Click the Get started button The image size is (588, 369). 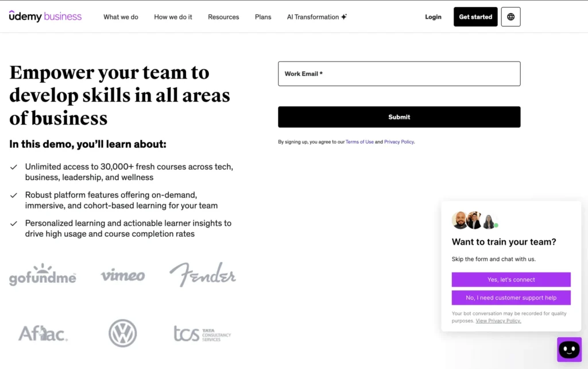[x=475, y=17]
